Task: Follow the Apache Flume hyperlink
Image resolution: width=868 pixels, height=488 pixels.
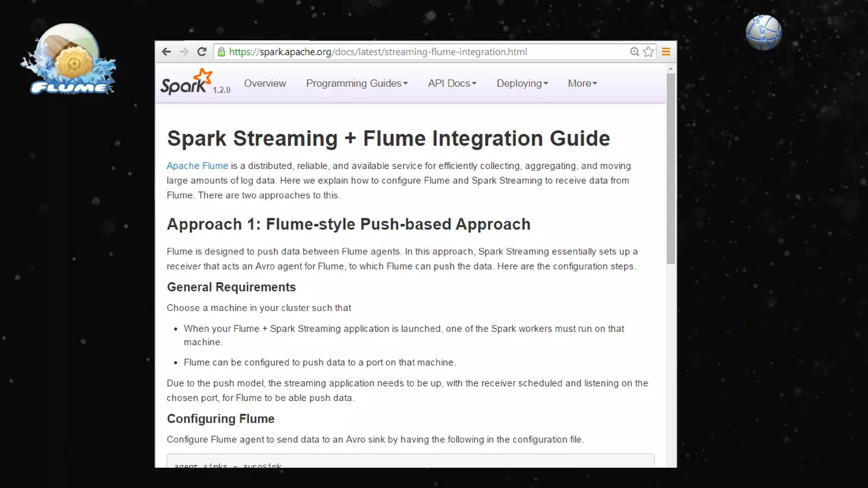Action: tap(197, 166)
